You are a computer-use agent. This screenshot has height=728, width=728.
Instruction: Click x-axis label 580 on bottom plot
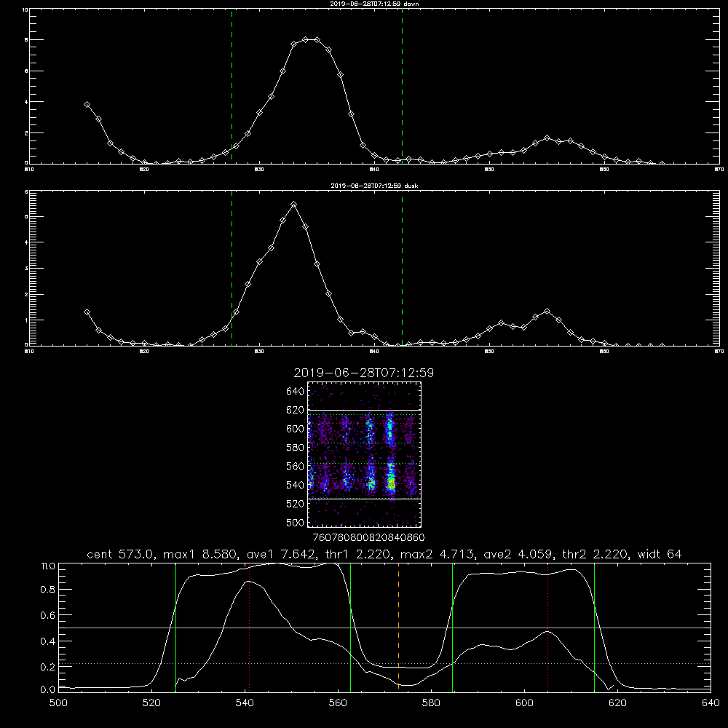(x=431, y=703)
